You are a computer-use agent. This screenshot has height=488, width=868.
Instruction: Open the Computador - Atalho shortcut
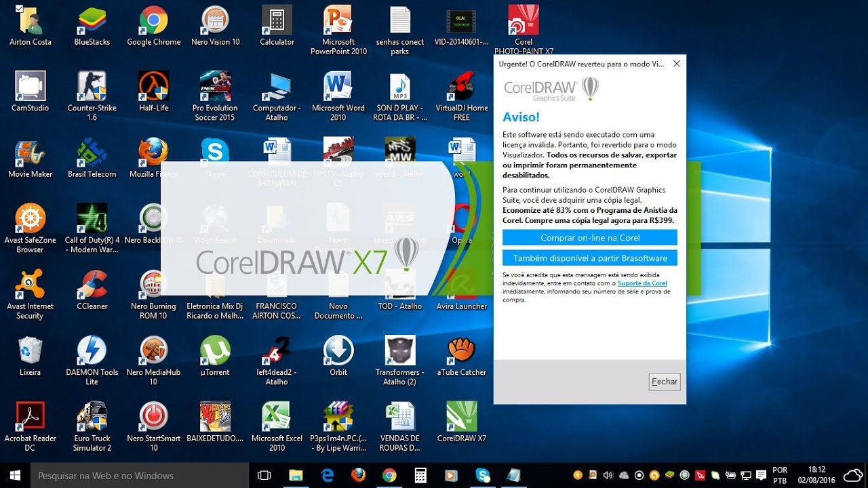click(277, 96)
